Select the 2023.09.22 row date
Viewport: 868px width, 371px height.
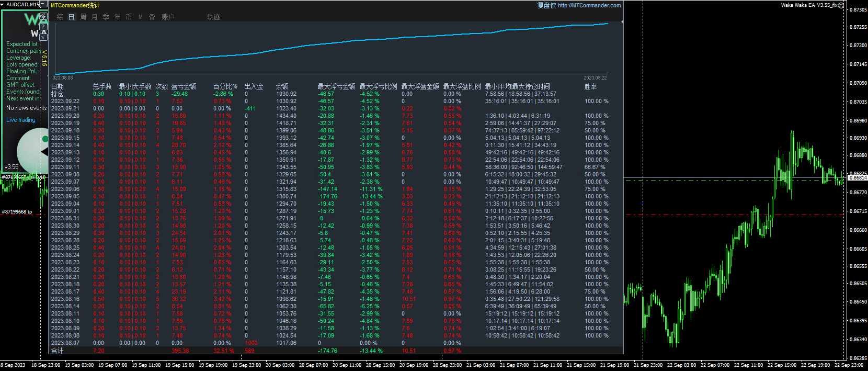(x=65, y=101)
